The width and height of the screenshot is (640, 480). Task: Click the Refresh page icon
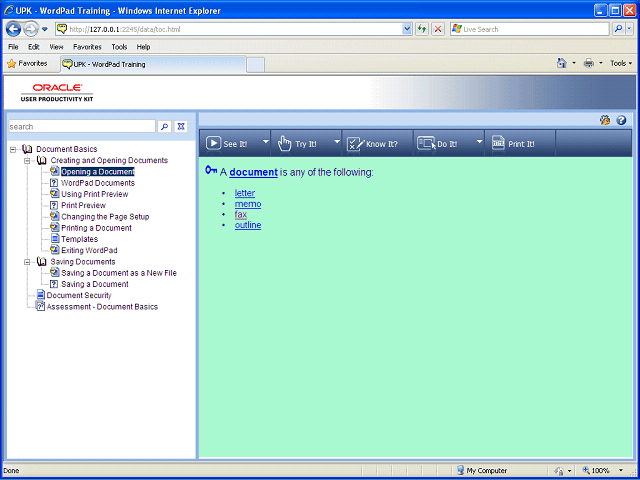pos(422,29)
